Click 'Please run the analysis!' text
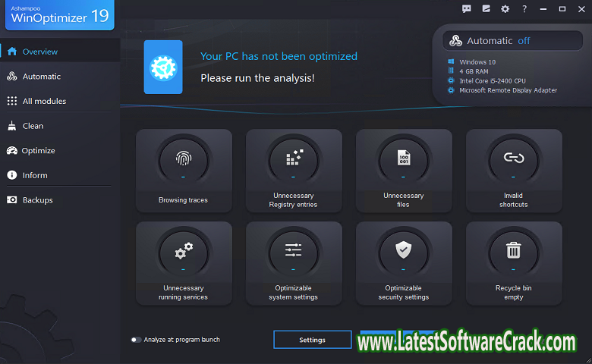 pyautogui.click(x=257, y=78)
